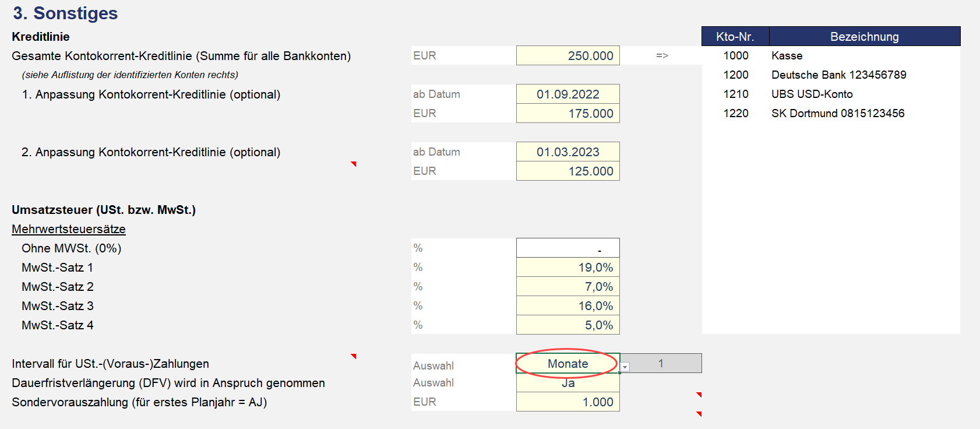This screenshot has width=980, height=429.
Task: Click the 16,0% tax rate cell
Action: (568, 305)
